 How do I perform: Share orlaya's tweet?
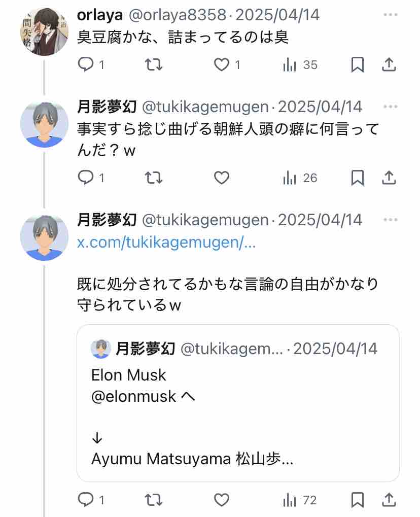(389, 64)
